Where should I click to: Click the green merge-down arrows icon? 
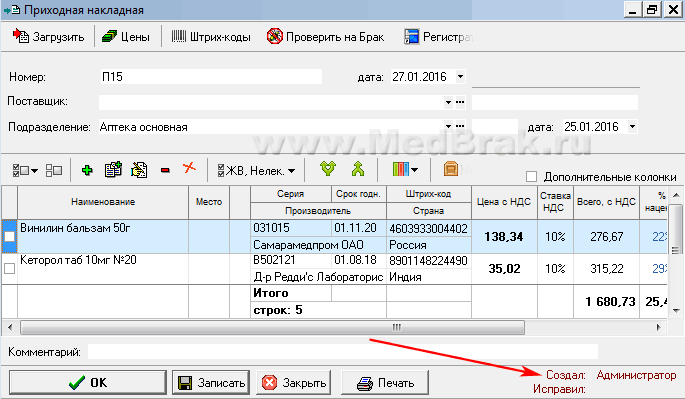pyautogui.click(x=328, y=169)
